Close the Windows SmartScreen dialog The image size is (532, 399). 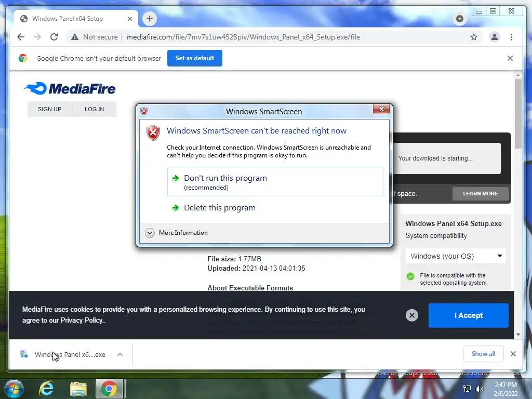381,109
